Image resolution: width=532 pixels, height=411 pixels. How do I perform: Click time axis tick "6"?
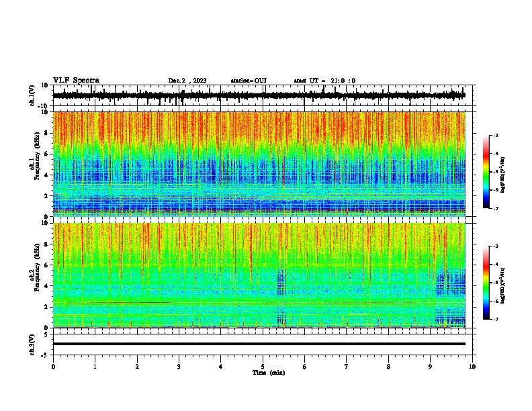[305, 367]
